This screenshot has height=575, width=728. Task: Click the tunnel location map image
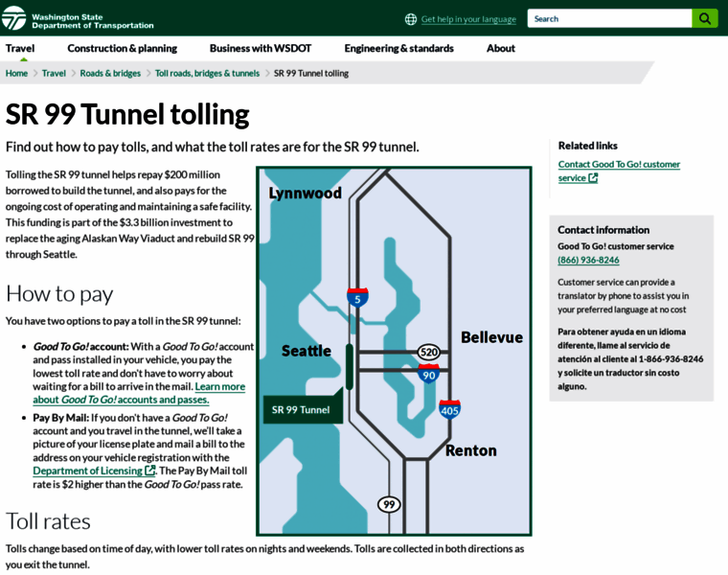coord(394,351)
